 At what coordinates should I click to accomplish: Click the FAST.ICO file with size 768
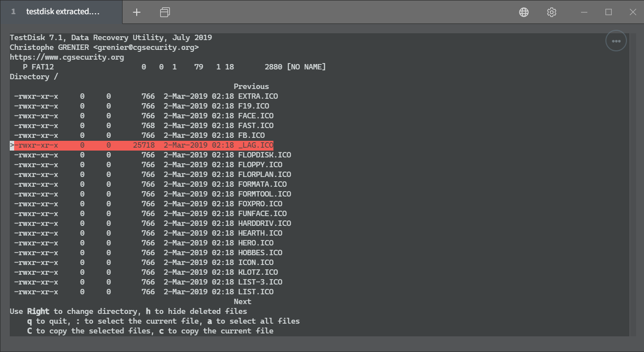pyautogui.click(x=255, y=126)
